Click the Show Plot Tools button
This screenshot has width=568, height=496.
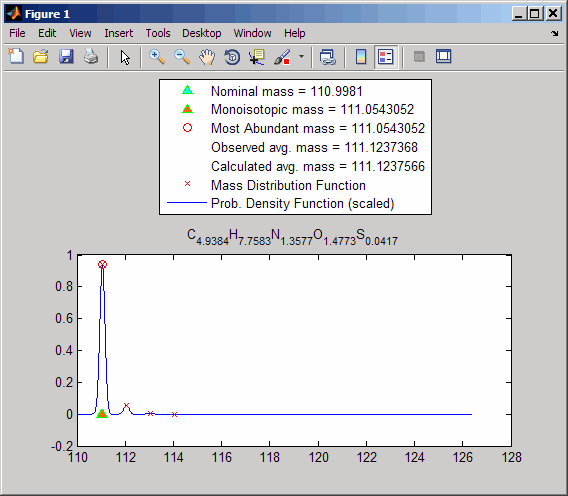point(443,57)
